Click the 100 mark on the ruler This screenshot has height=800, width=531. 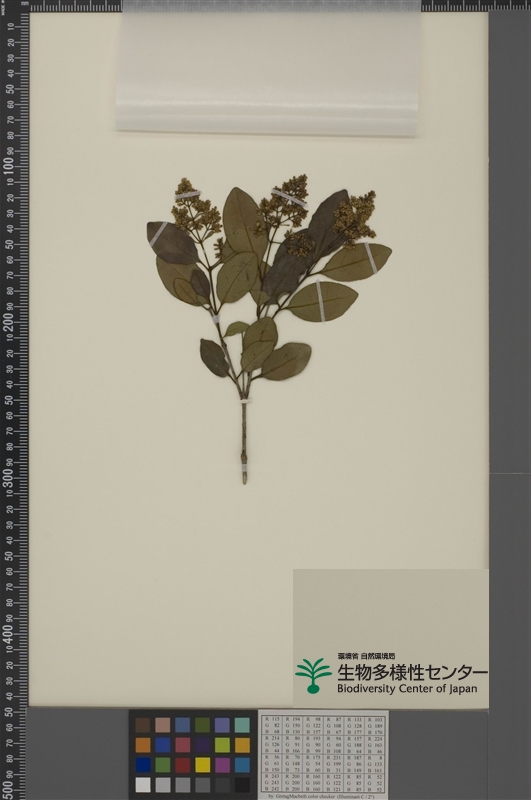9,166
